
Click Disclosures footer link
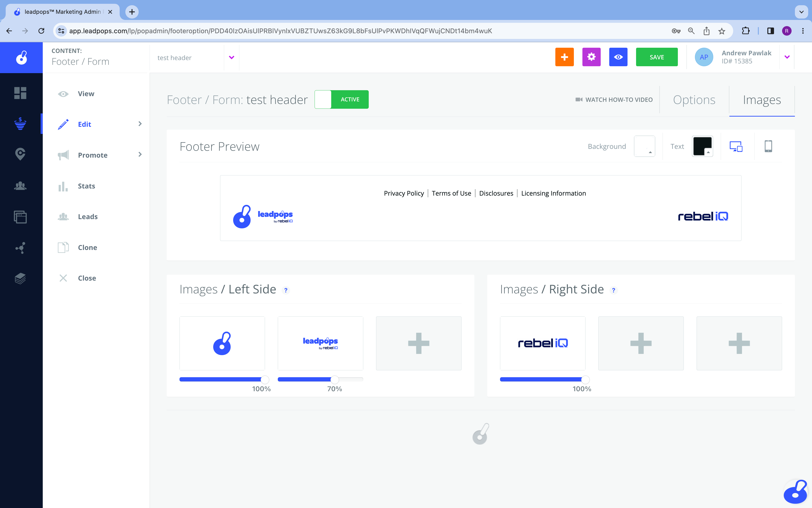496,193
